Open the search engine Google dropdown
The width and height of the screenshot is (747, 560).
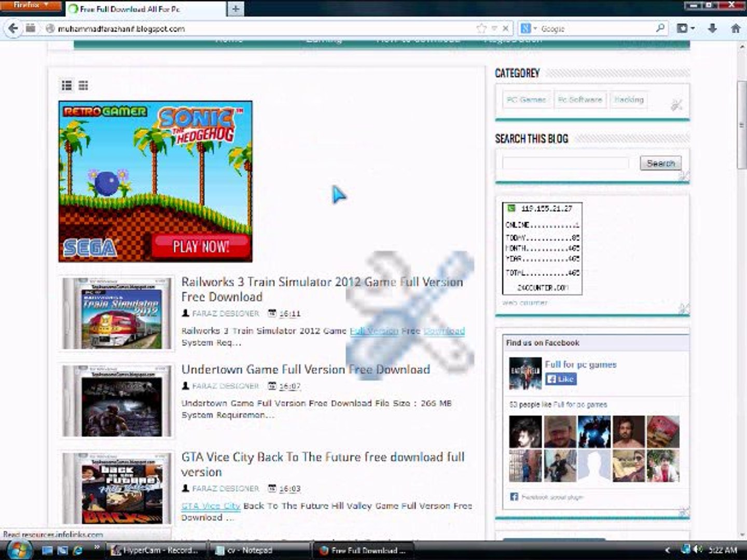point(529,29)
